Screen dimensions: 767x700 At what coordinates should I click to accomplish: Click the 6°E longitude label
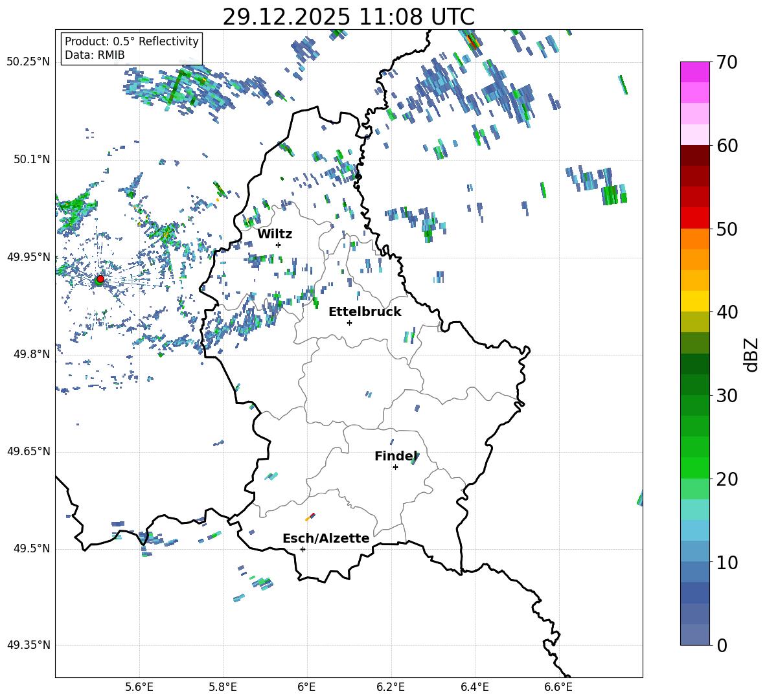pyautogui.click(x=306, y=687)
